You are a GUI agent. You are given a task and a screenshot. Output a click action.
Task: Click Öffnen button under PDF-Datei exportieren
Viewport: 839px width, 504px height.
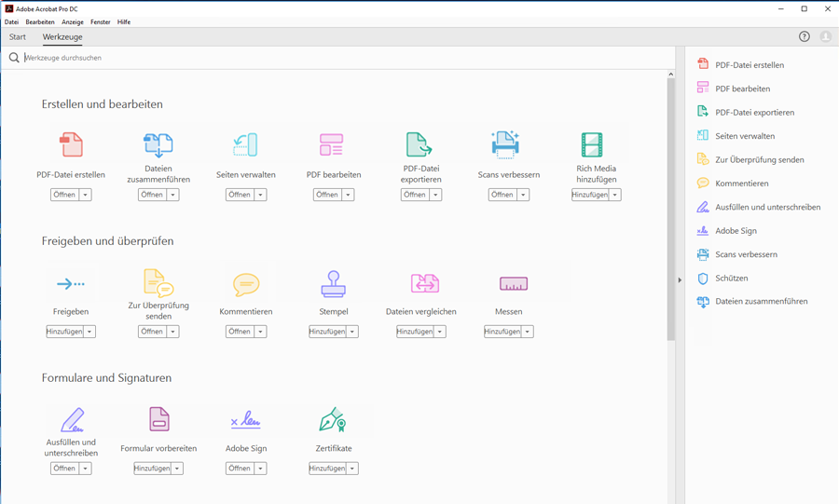click(x=415, y=195)
